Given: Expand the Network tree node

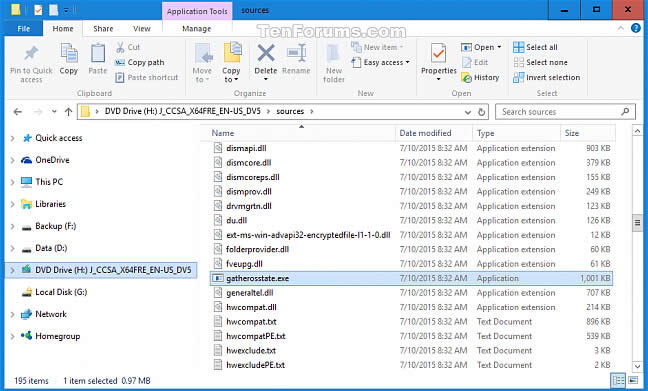Looking at the screenshot, I should point(12,314).
